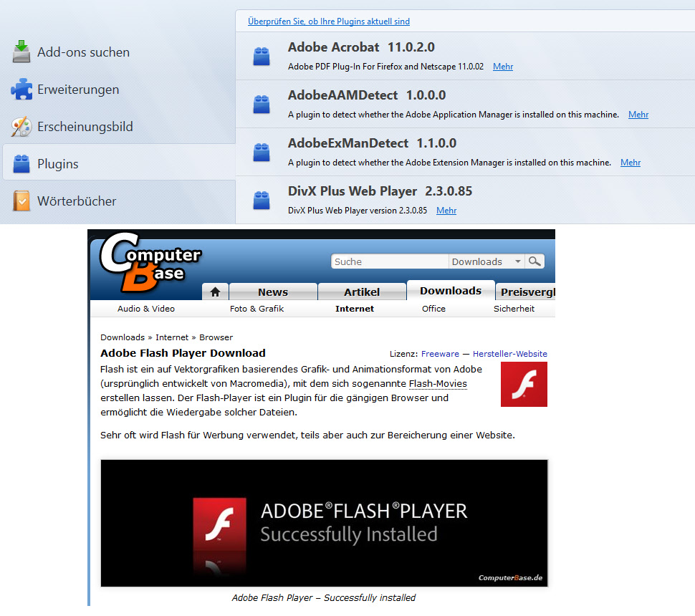695x616 pixels.
Task: Click the AdobeExManDetect plugin brick icon
Action: click(262, 152)
